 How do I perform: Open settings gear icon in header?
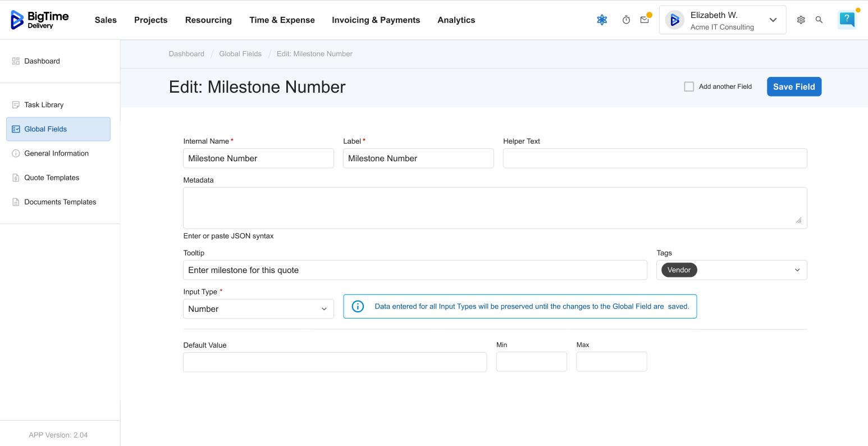(x=801, y=20)
